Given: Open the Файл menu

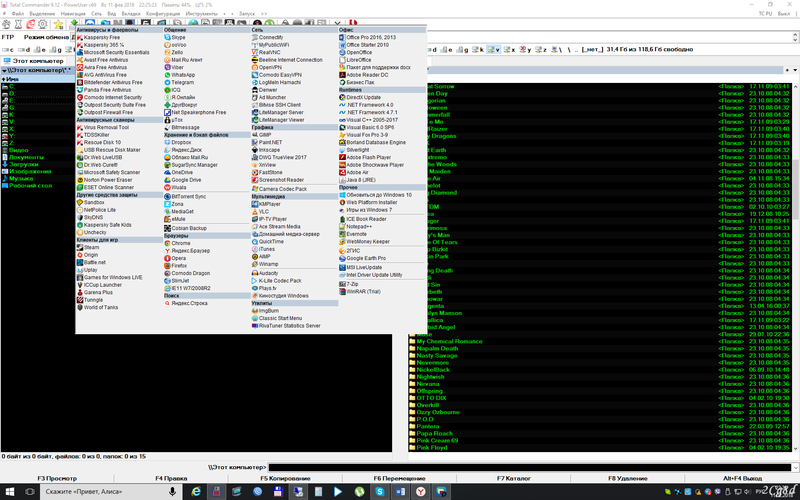Looking at the screenshot, I should [18, 14].
